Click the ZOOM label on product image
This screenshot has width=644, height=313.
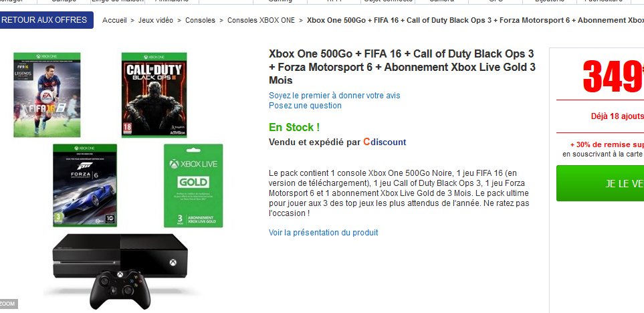(9, 304)
